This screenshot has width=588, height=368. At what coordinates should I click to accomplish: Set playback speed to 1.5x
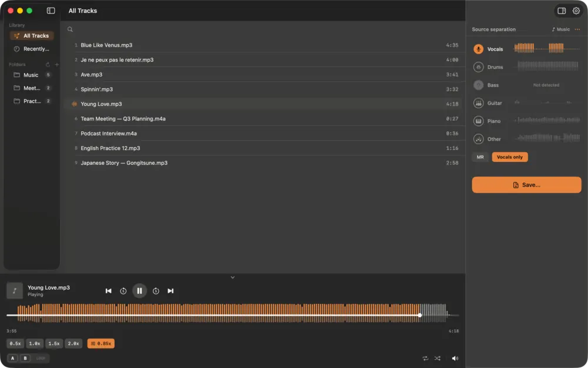point(54,344)
